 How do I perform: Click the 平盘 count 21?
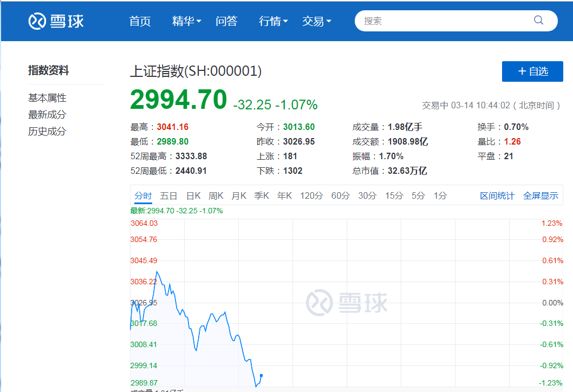click(x=509, y=156)
